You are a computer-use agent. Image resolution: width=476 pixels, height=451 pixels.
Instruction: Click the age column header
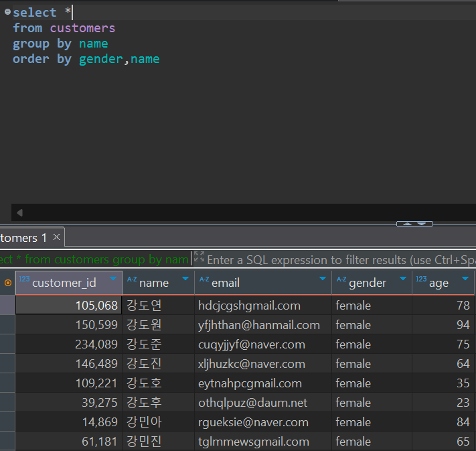point(443,283)
